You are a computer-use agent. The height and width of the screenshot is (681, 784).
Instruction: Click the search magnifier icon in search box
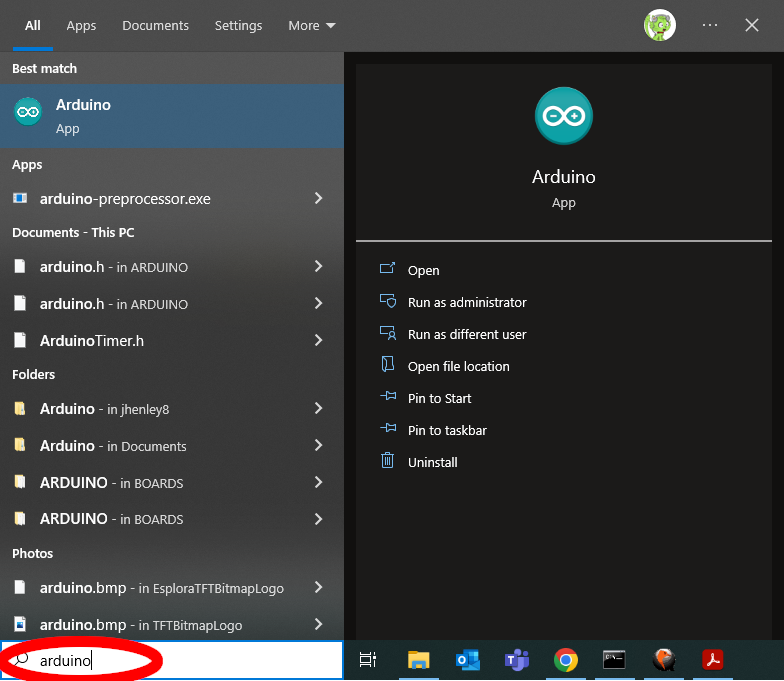click(21, 660)
